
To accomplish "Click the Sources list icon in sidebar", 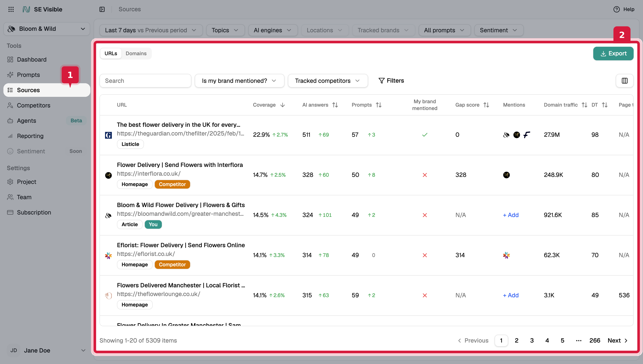I will point(10,90).
